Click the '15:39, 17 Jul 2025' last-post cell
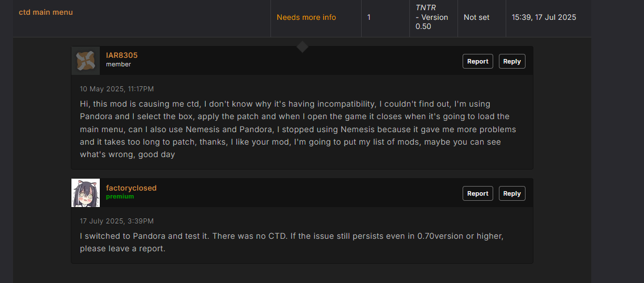This screenshot has width=644, height=283. click(x=544, y=18)
